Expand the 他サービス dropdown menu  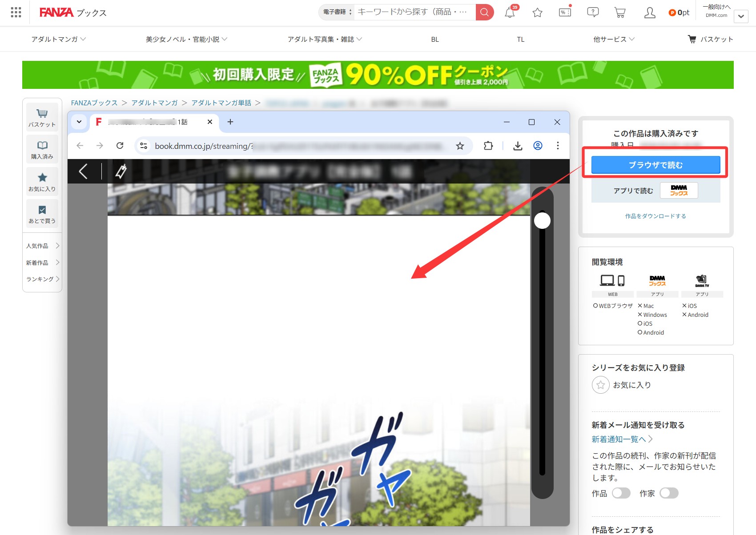tap(614, 39)
